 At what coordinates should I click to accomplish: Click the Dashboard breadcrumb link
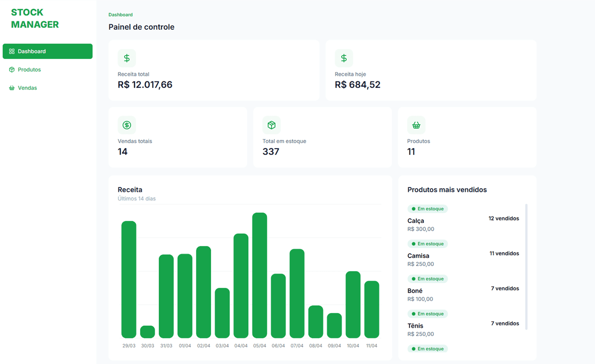[120, 15]
